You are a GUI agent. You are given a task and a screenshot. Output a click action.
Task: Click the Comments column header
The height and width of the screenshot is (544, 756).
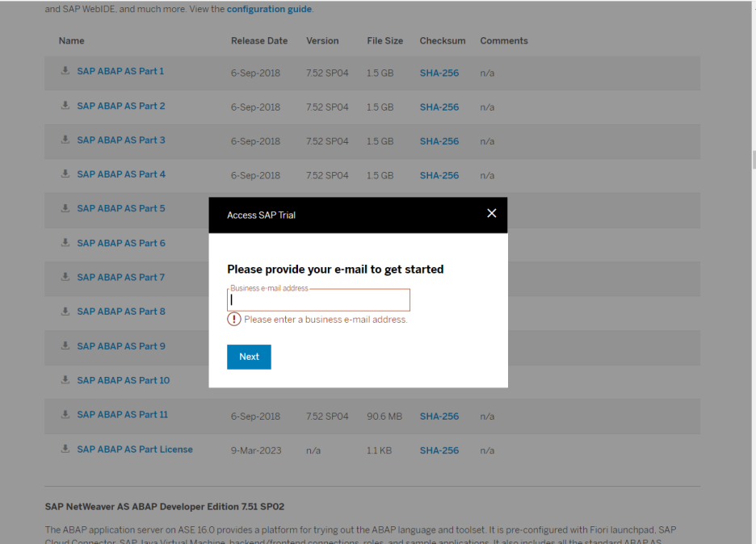click(504, 41)
